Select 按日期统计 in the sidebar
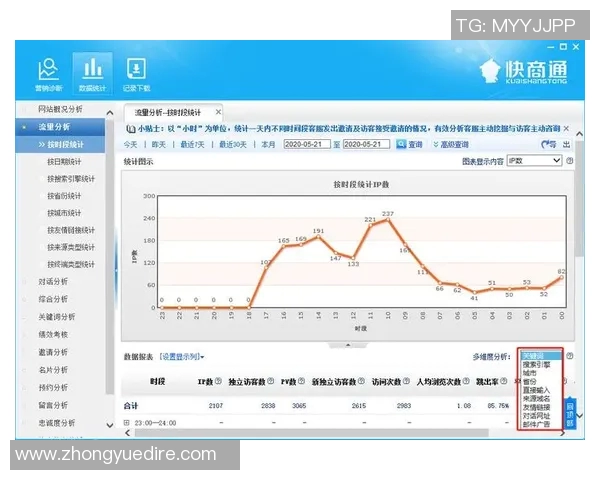Viewport: 600px width, 480px height. [64, 162]
